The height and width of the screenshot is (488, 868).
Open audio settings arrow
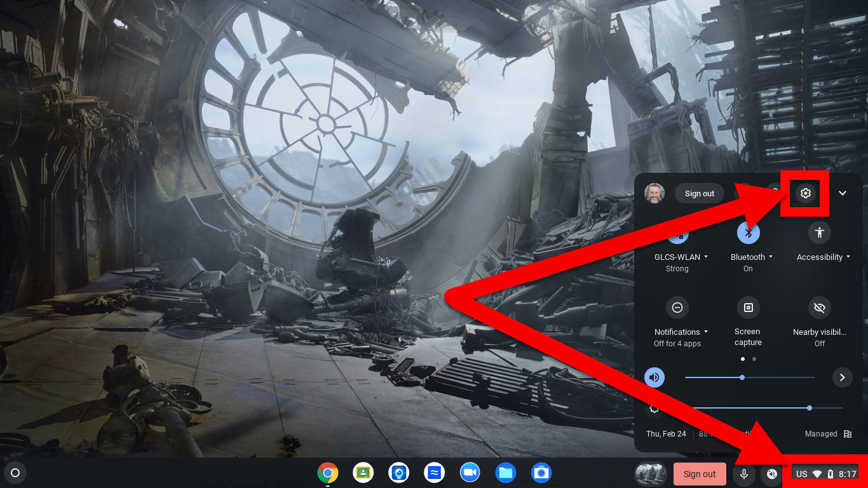point(843,377)
